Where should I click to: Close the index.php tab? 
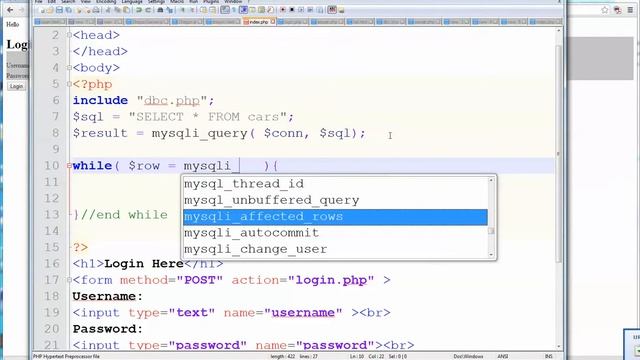click(x=273, y=22)
